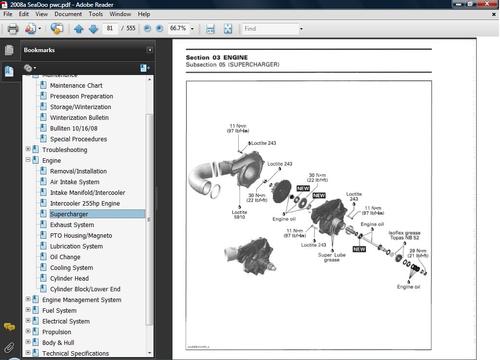Click the PDF export tool icon
This screenshot has height=360, width=500.
point(32,29)
